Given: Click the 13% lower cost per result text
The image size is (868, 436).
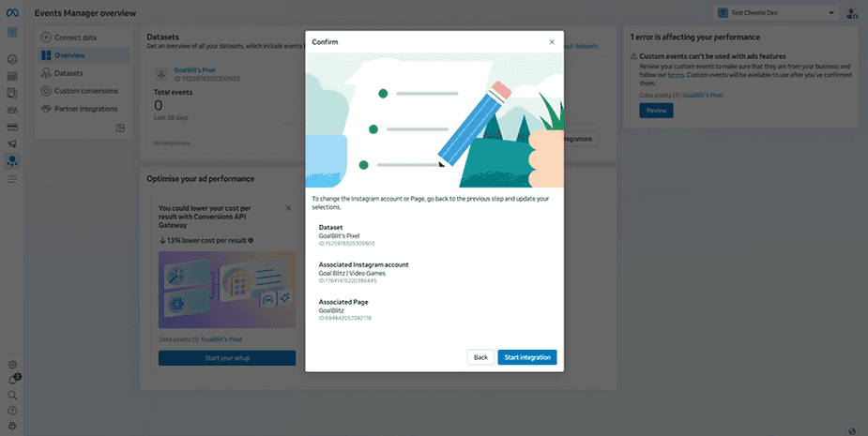Looking at the screenshot, I should coord(206,241).
